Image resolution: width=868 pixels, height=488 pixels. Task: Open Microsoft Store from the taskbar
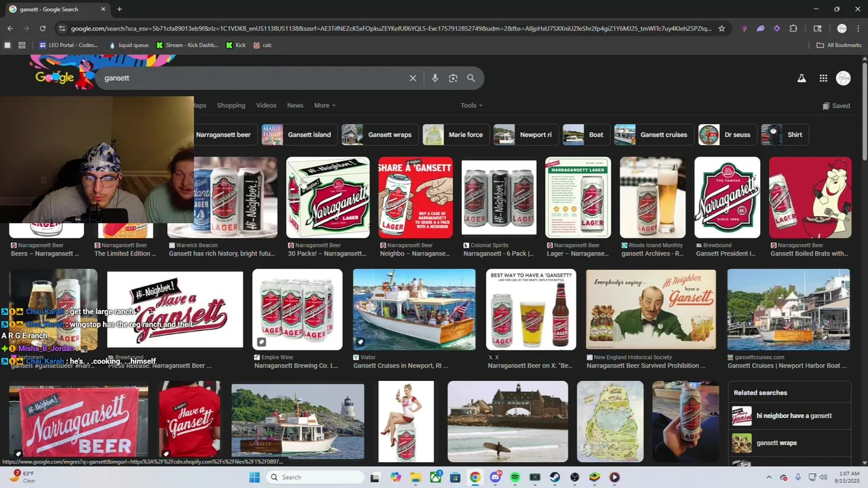tap(455, 477)
